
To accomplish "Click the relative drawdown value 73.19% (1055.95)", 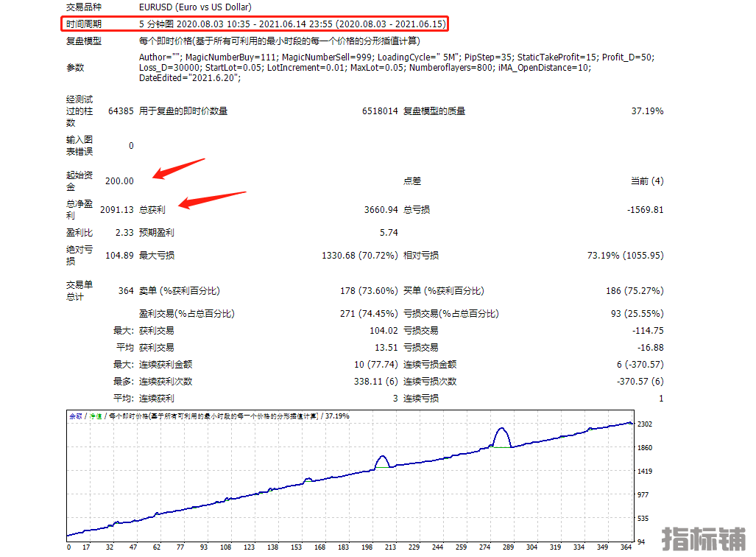I will tap(625, 256).
